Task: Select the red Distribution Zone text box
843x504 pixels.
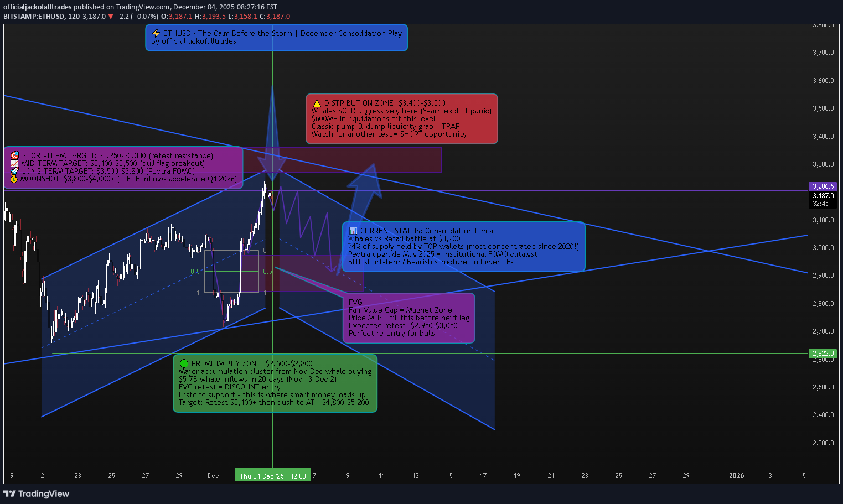Action: click(x=401, y=119)
